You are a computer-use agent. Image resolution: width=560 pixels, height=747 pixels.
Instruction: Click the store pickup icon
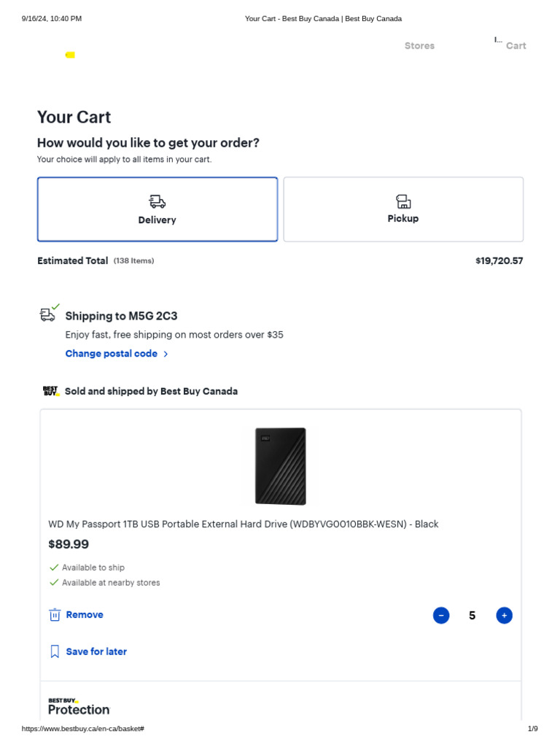click(x=403, y=201)
